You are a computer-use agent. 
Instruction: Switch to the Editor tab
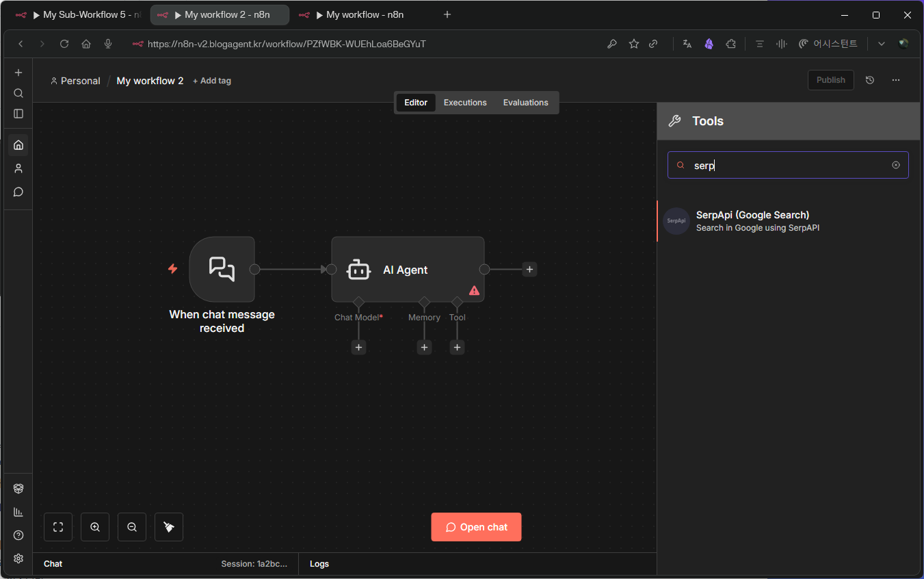pos(416,103)
